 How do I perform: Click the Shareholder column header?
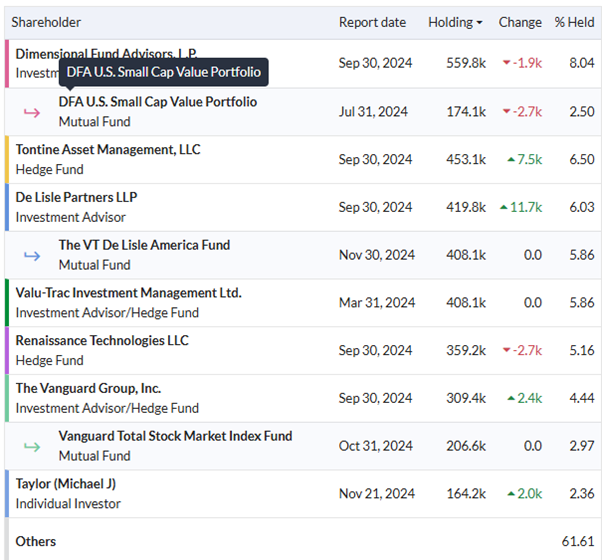pyautogui.click(x=46, y=22)
